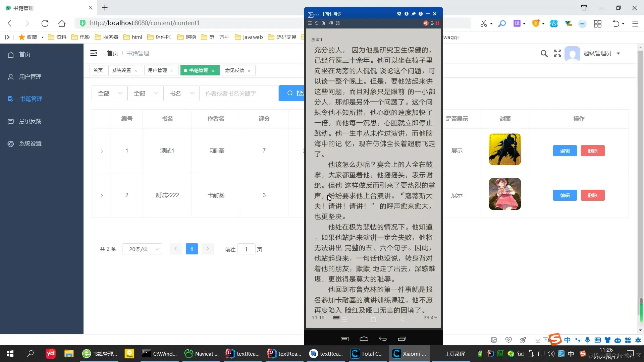
Task: Expand row of book 测试2222
Action: [102, 195]
